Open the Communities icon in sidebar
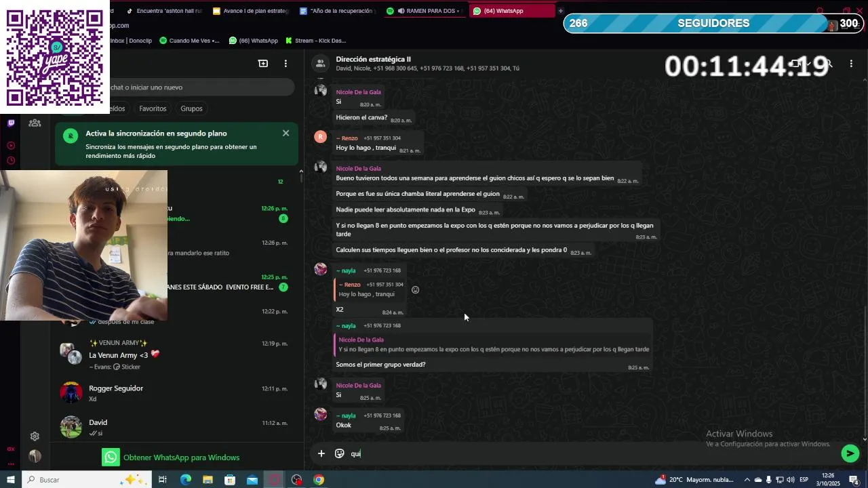This screenshot has height=488, width=868. click(x=35, y=123)
